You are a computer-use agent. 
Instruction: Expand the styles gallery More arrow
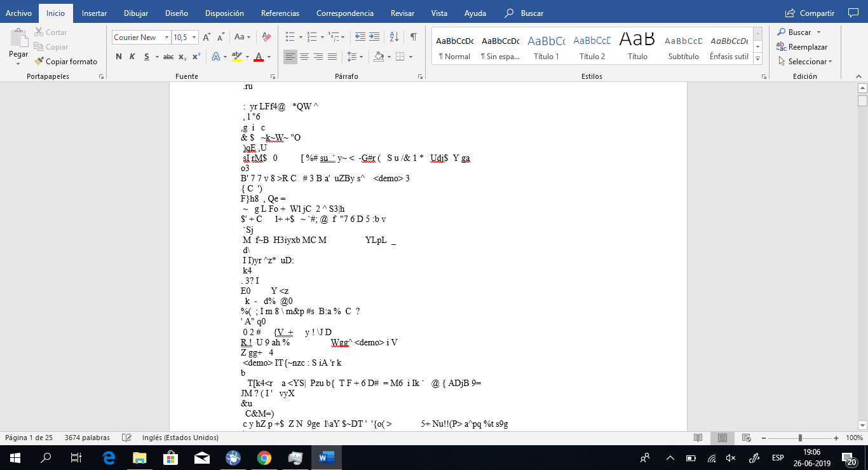click(x=757, y=57)
